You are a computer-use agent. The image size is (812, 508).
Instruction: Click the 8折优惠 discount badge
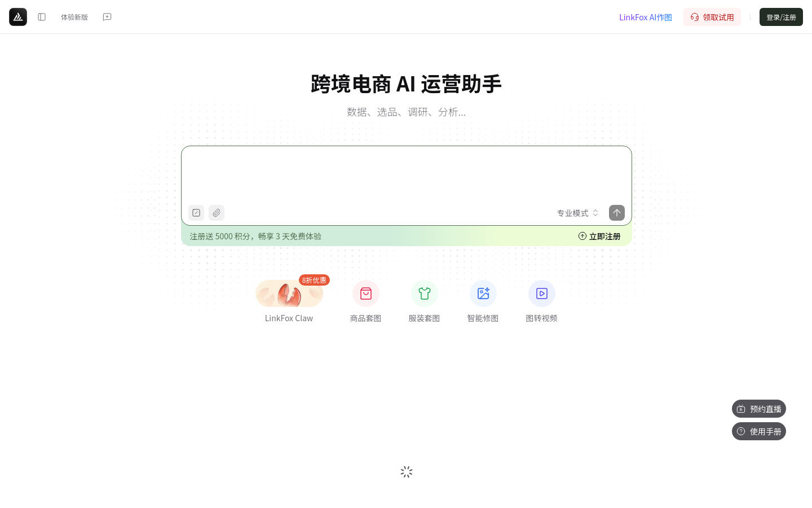click(314, 280)
